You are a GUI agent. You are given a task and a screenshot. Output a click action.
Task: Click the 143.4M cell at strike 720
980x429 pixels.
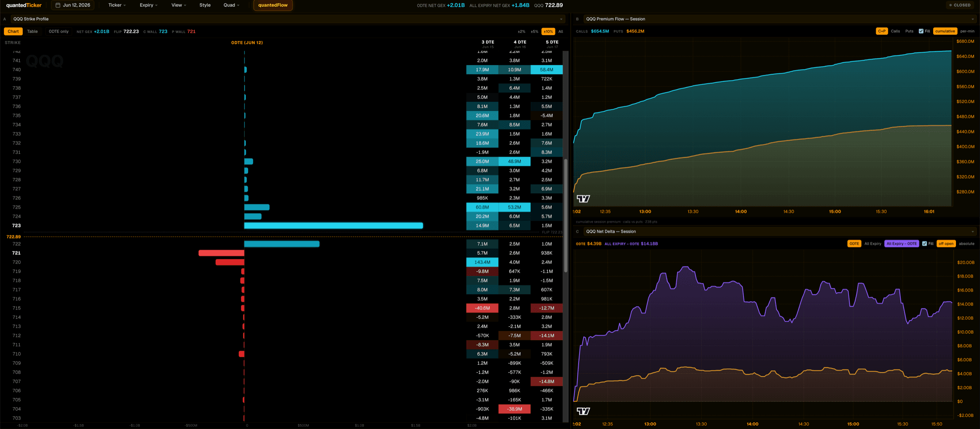482,262
